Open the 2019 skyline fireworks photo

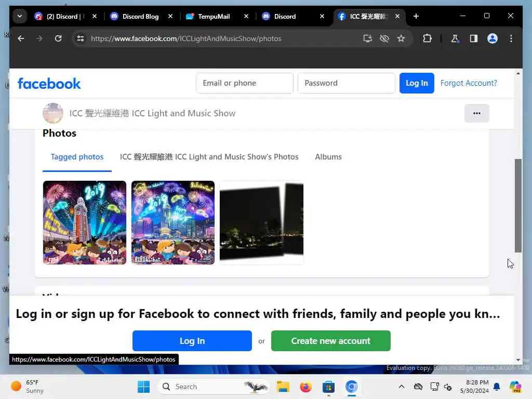pyautogui.click(x=173, y=222)
